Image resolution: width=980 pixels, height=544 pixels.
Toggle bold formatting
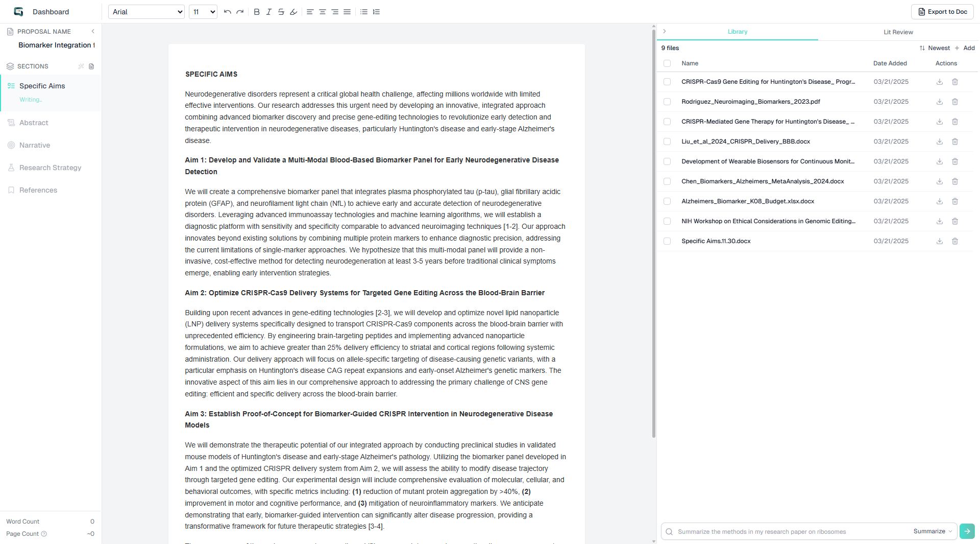[x=257, y=12]
